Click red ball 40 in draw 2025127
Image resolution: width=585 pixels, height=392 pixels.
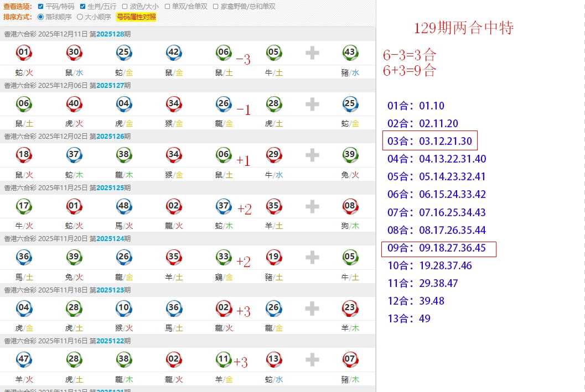click(x=74, y=104)
